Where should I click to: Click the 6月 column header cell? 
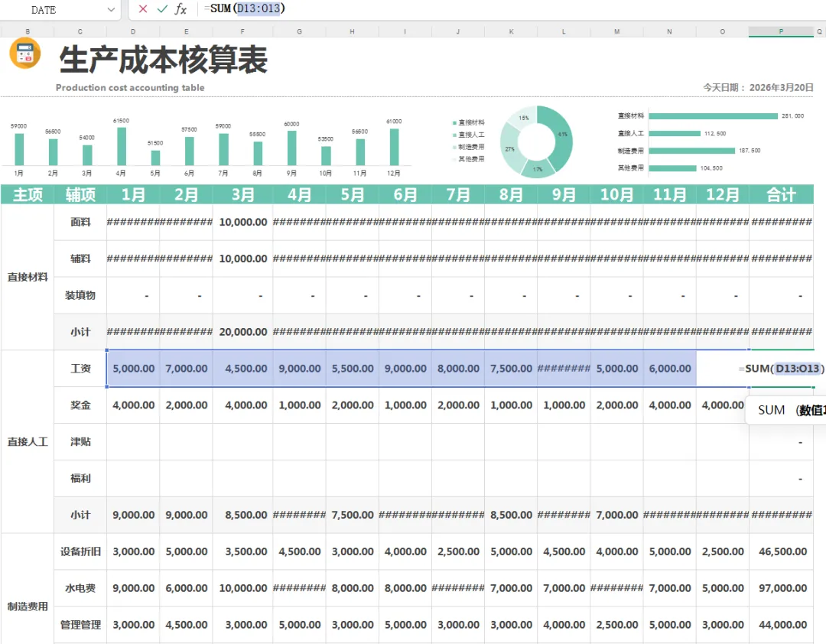pos(405,194)
